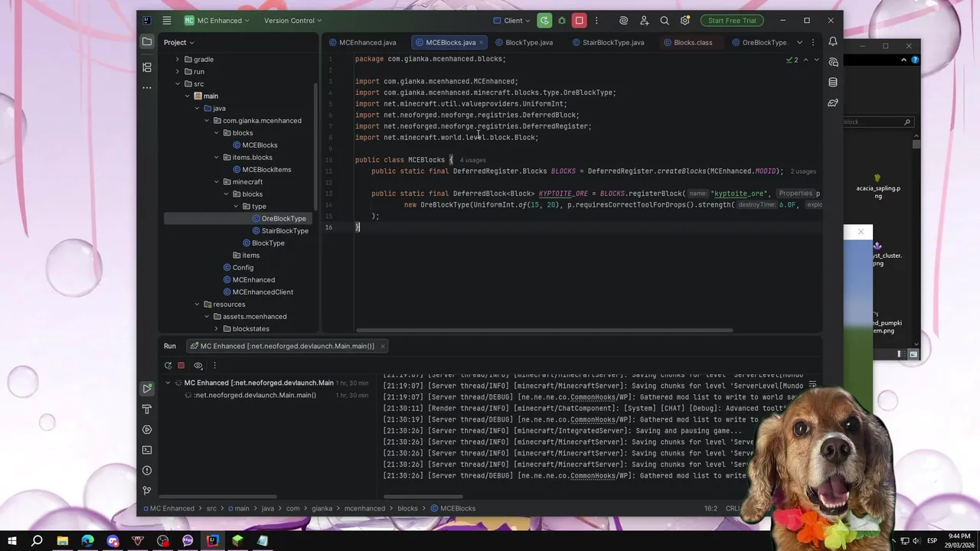Open the More tool windows dots in the left stripe
980x551 pixels.
(x=147, y=87)
